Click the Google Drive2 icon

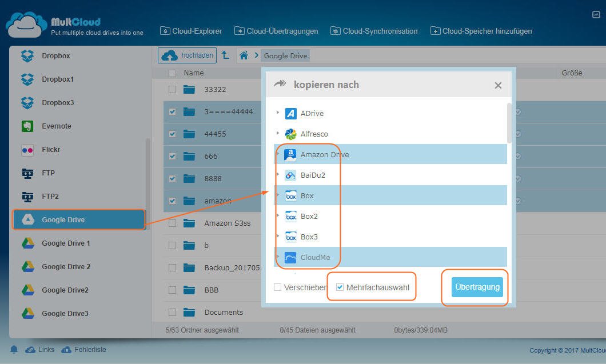click(28, 290)
